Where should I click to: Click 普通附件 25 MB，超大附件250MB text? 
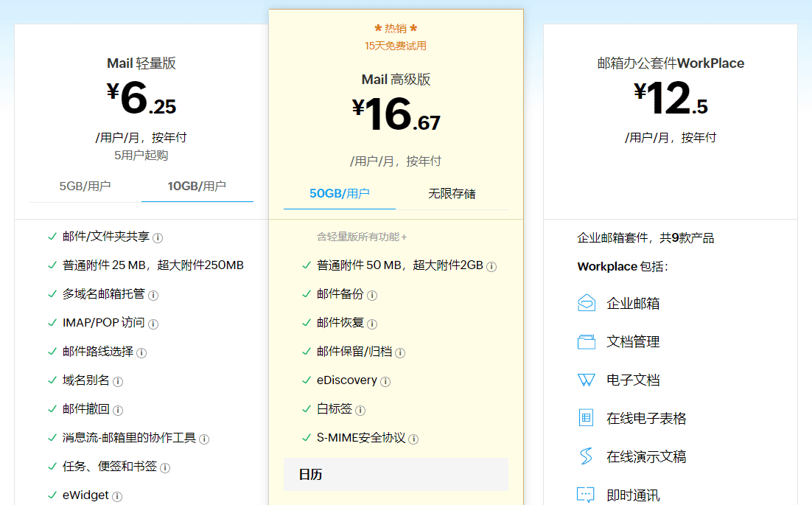[153, 265]
